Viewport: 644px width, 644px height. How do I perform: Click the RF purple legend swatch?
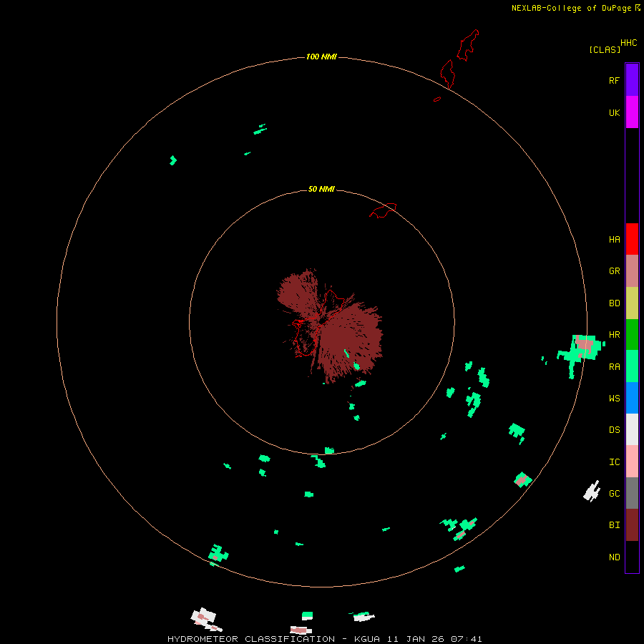click(x=632, y=80)
